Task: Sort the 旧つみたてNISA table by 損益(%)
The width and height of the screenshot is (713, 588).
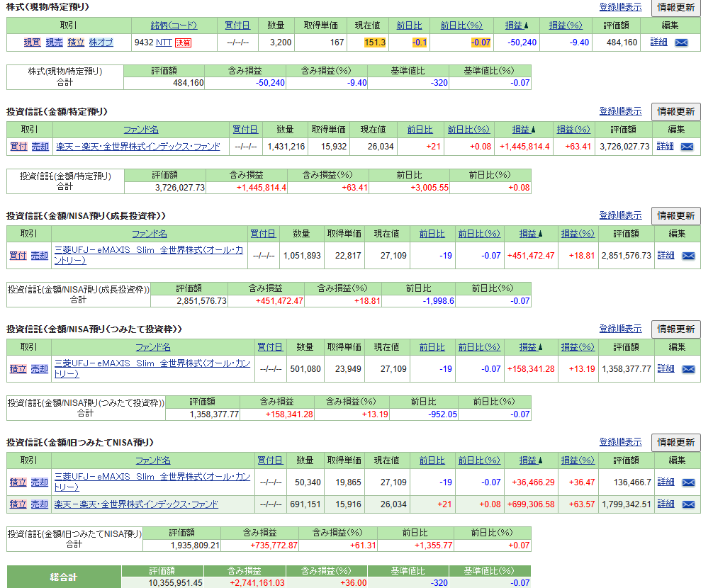Action: [x=578, y=460]
